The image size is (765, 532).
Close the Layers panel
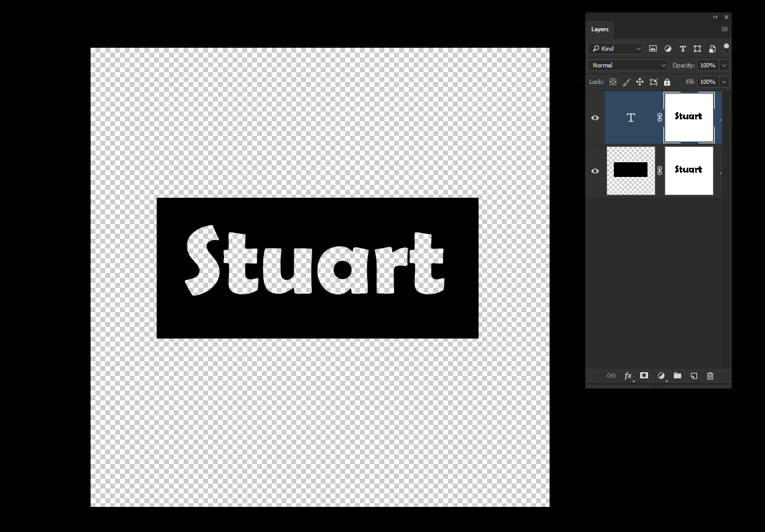click(726, 17)
